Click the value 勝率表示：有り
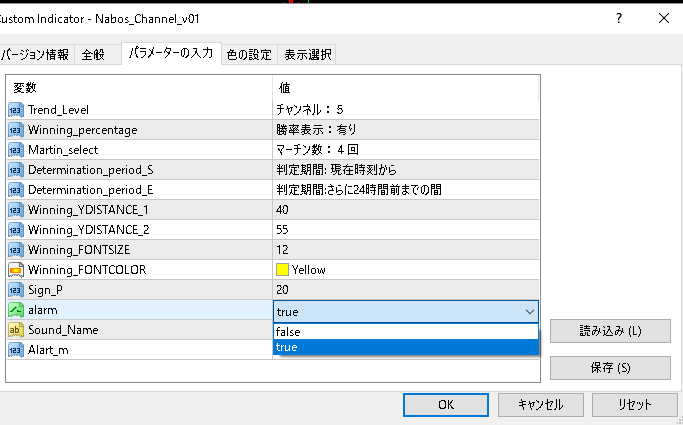This screenshot has width=683, height=425. (316, 130)
